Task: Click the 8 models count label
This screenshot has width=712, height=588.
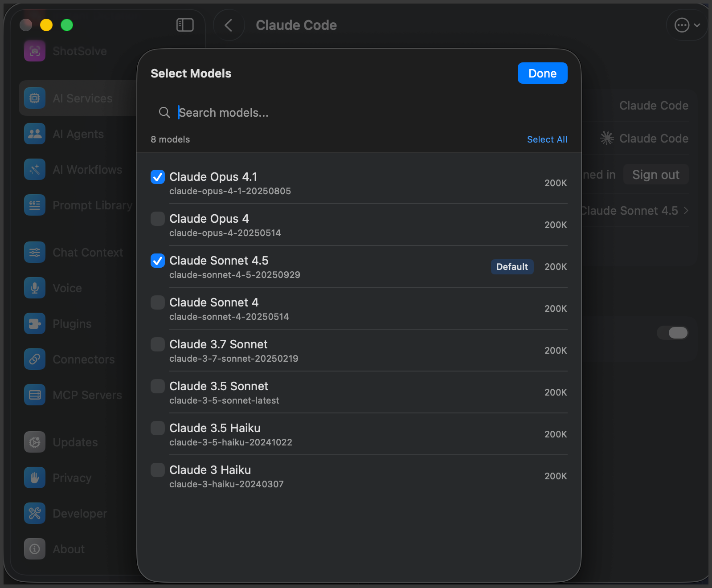Action: (170, 139)
